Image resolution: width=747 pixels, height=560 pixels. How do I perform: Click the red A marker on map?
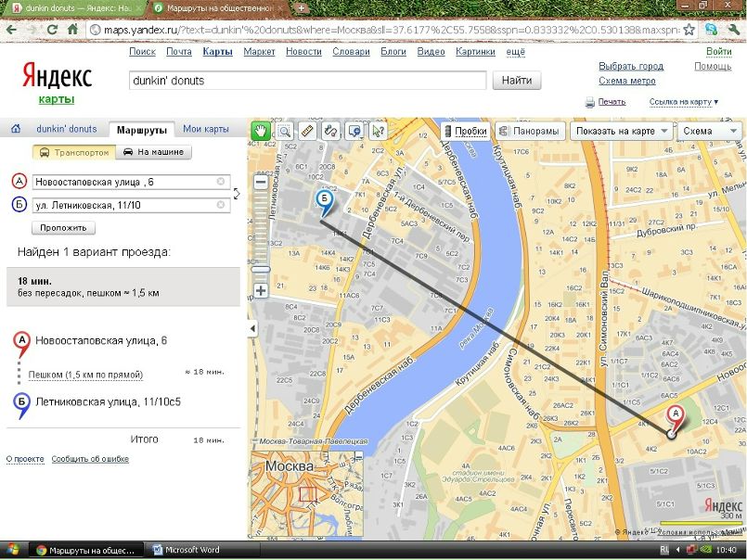(675, 417)
